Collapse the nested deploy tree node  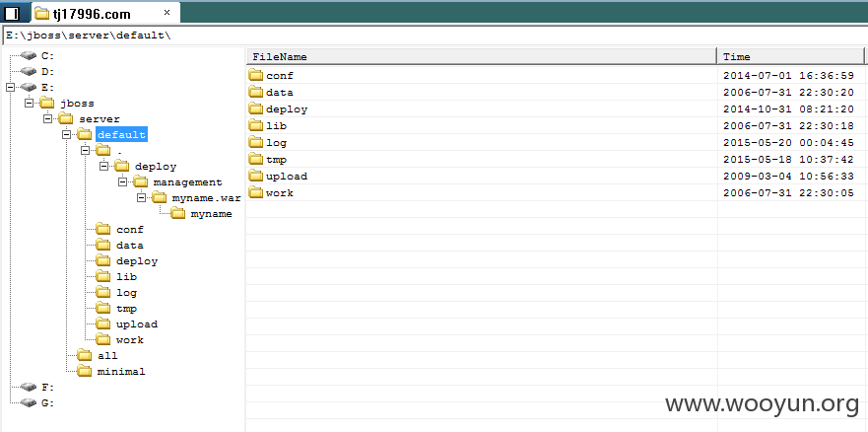pos(104,166)
